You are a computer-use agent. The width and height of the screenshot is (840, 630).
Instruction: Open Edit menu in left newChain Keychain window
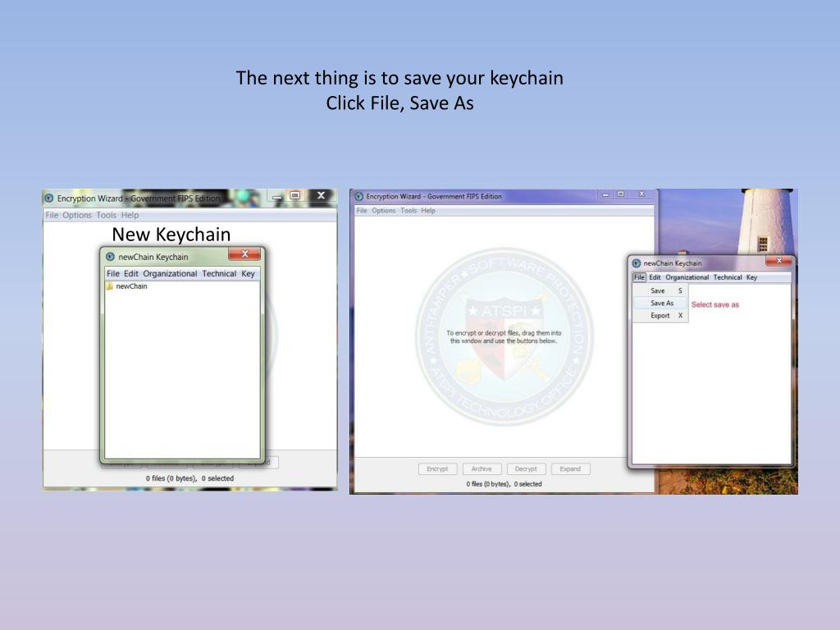pyautogui.click(x=131, y=273)
